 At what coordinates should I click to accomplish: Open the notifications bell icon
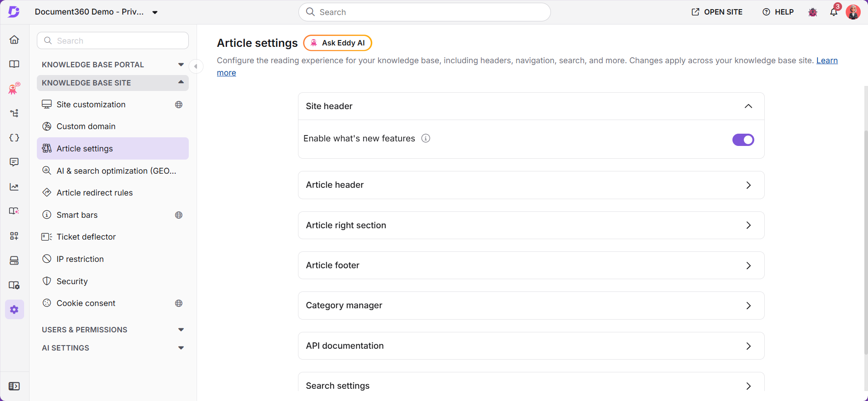(x=834, y=12)
